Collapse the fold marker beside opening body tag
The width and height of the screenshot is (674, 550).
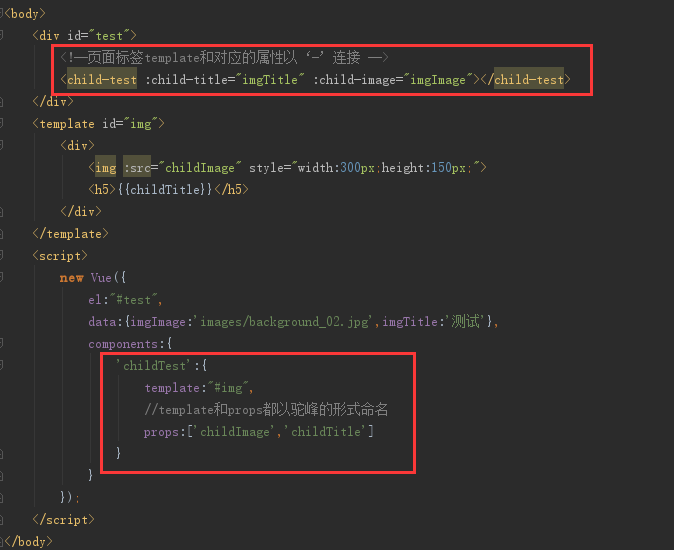(1, 13)
